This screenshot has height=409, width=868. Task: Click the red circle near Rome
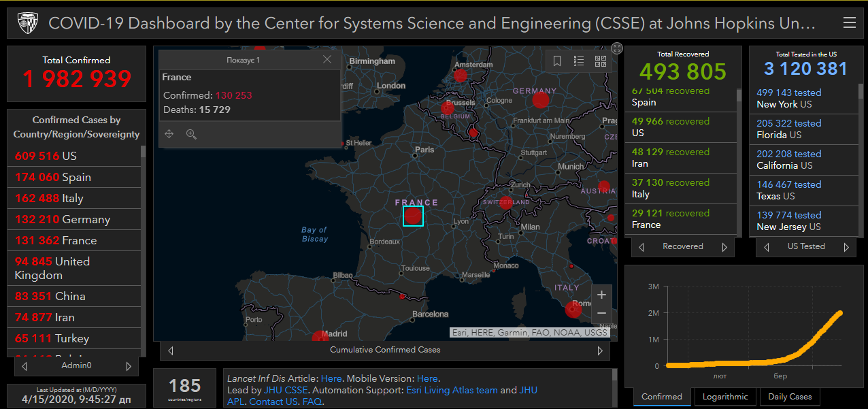(574, 310)
